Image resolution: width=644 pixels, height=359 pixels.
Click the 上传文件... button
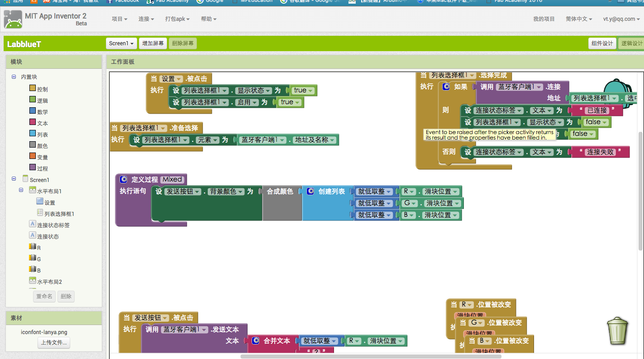pyautogui.click(x=54, y=343)
